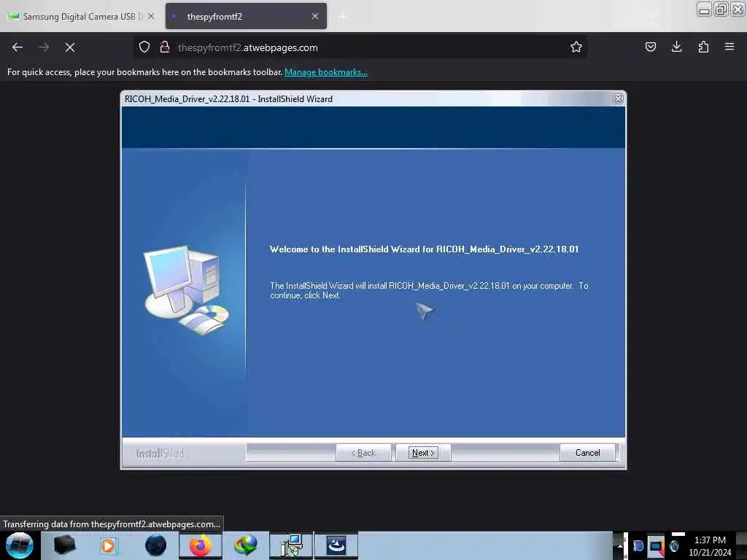Image resolution: width=747 pixels, height=560 pixels.
Task: Click the Cancel button in the wizard
Action: [x=587, y=452]
